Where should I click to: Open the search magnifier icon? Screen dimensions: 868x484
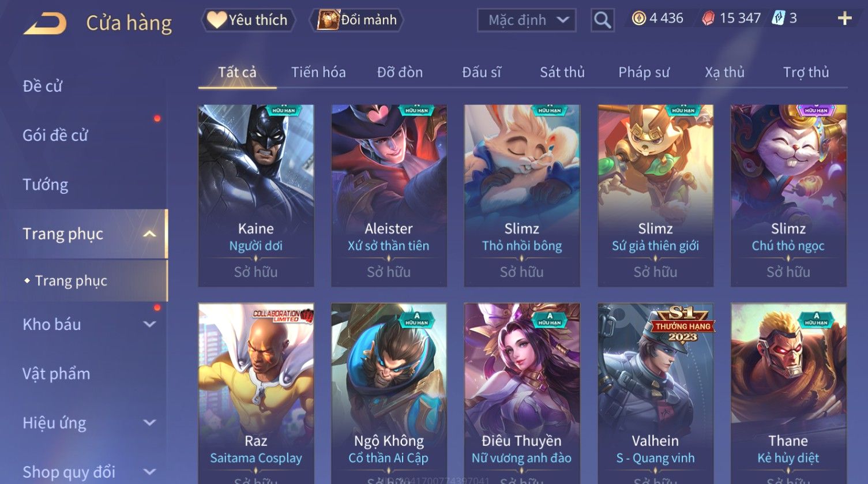[x=602, y=20]
